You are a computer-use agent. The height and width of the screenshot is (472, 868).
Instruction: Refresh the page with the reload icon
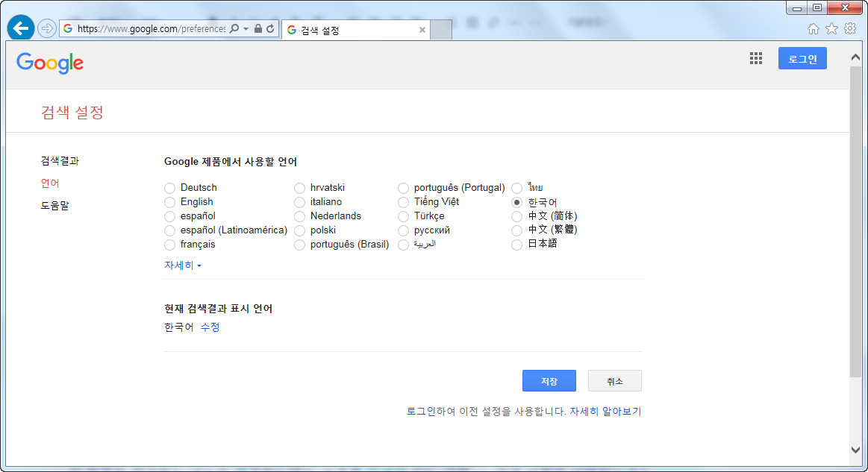tap(270, 28)
